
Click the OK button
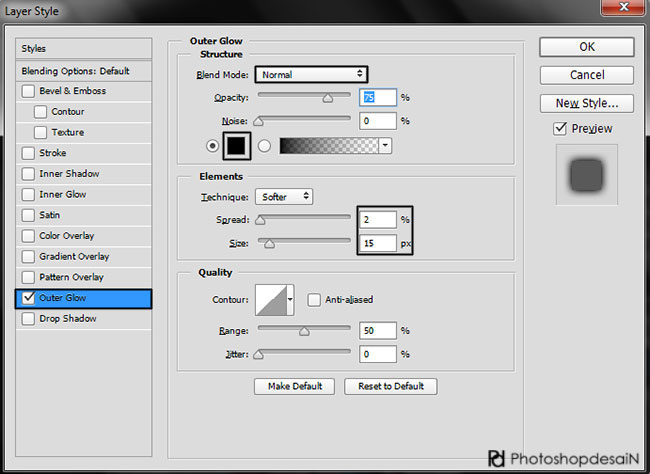(x=586, y=47)
